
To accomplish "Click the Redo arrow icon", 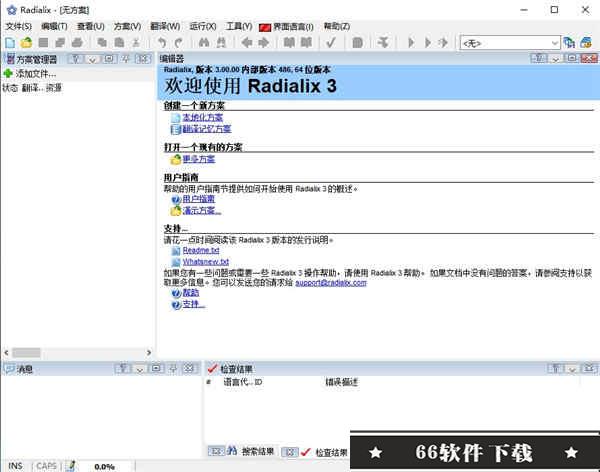I will pyautogui.click(x=179, y=42).
